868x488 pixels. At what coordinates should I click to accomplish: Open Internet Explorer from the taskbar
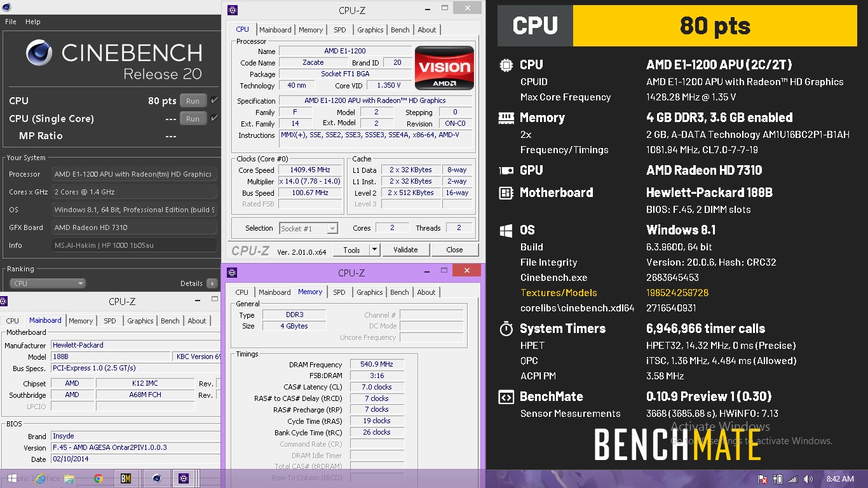pyautogui.click(x=40, y=478)
